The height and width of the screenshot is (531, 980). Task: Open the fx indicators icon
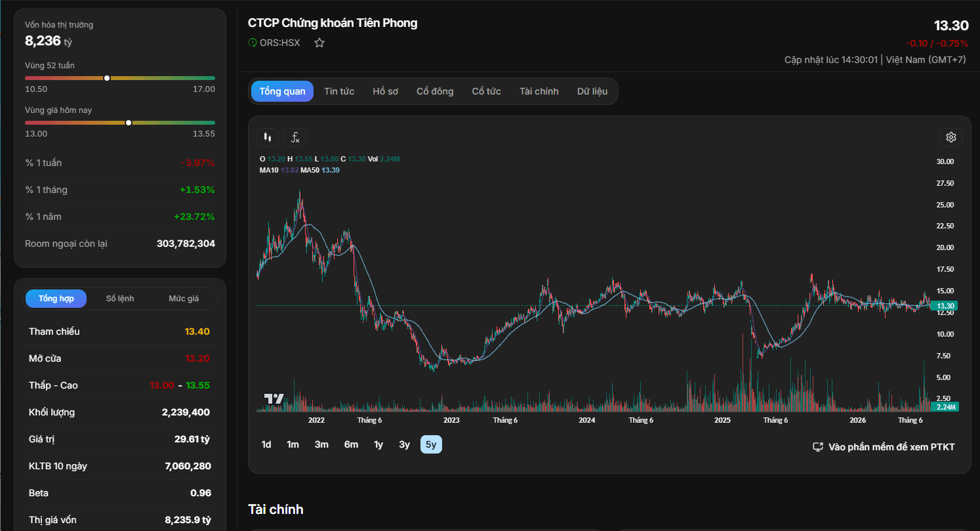click(x=295, y=137)
